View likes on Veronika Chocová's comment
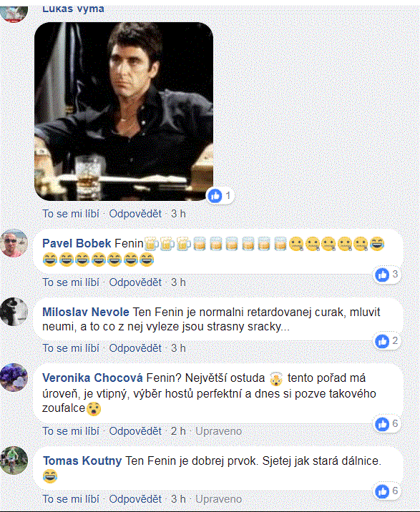Viewport: 420px width, 512px height. [387, 424]
